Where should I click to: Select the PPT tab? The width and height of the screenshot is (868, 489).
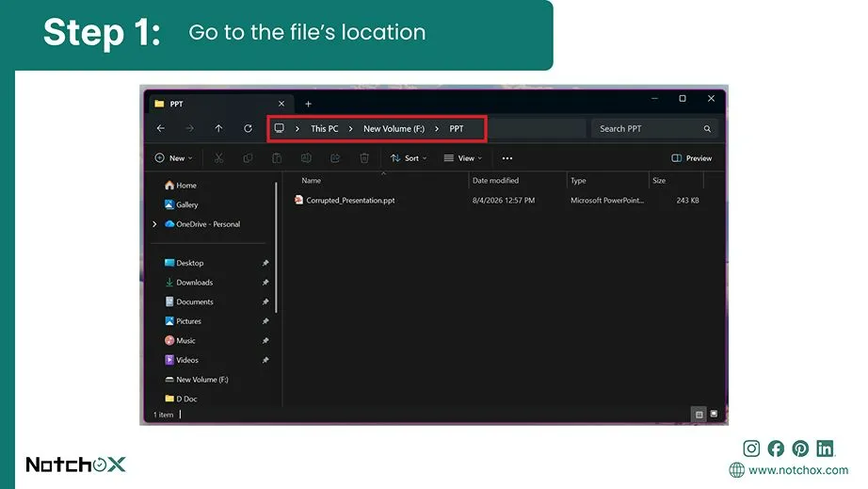coord(220,105)
